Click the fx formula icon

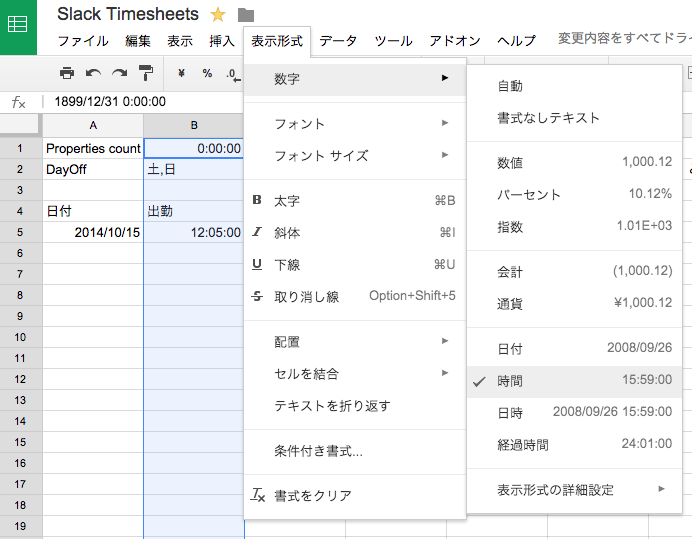[18, 102]
